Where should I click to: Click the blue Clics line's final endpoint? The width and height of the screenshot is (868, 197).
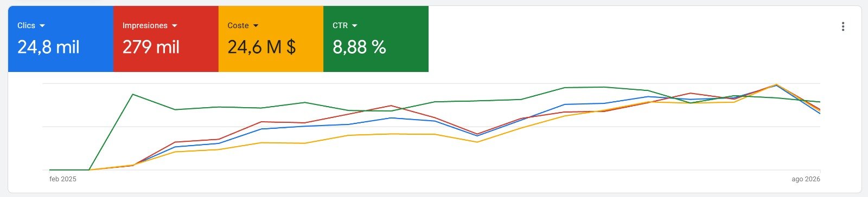[x=820, y=113]
